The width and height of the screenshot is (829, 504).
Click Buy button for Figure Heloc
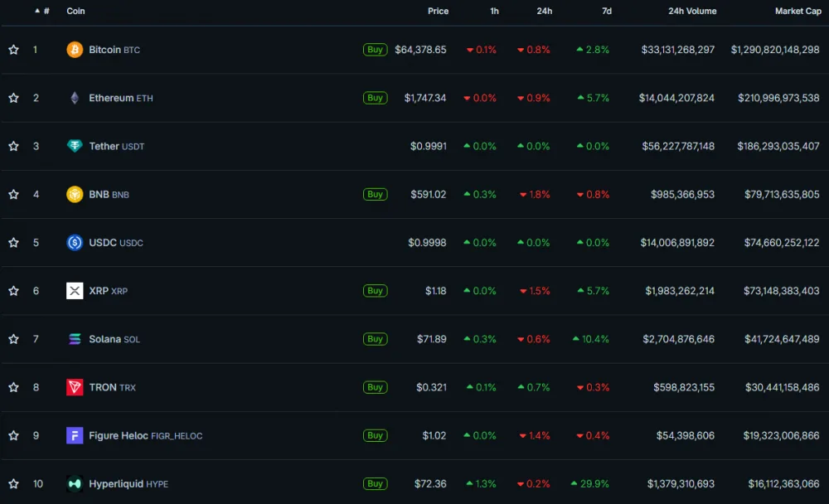pos(375,435)
